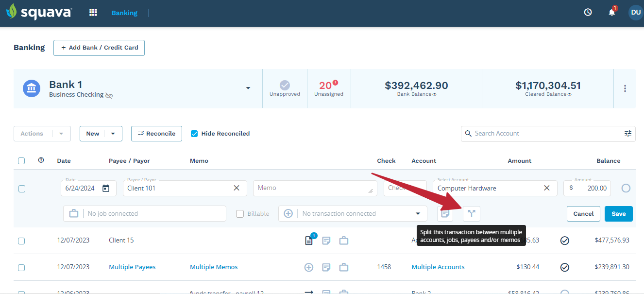This screenshot has width=644, height=294.
Task: Select the Client 15 row checkbox
Action: (21, 241)
